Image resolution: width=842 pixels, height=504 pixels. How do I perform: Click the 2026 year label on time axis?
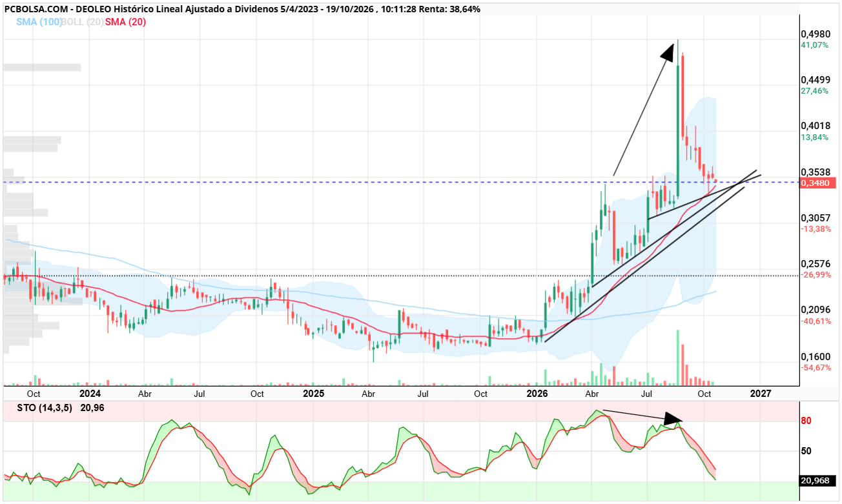pyautogui.click(x=537, y=394)
